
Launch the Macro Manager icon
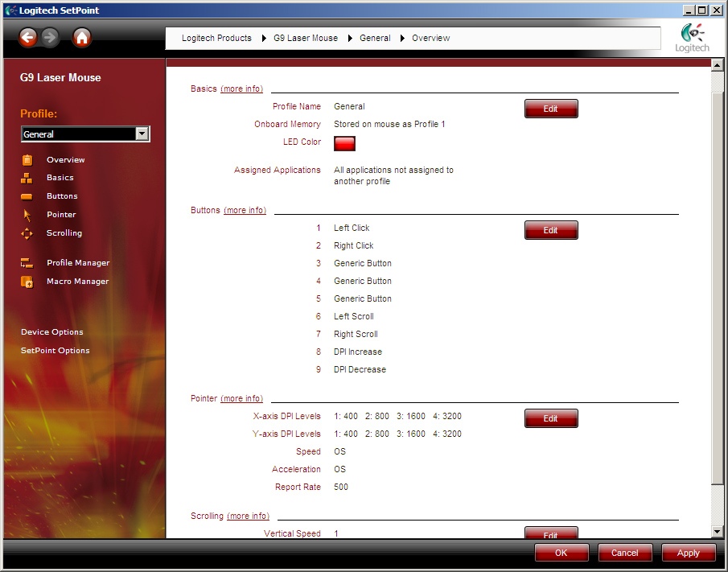pos(27,282)
